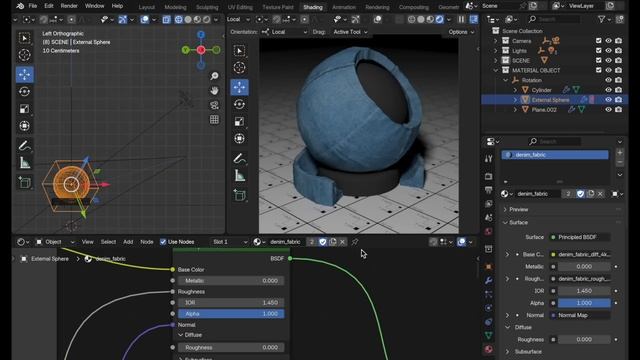The image size is (640, 360).
Task: Click the properties panel search field
Action: [555, 141]
